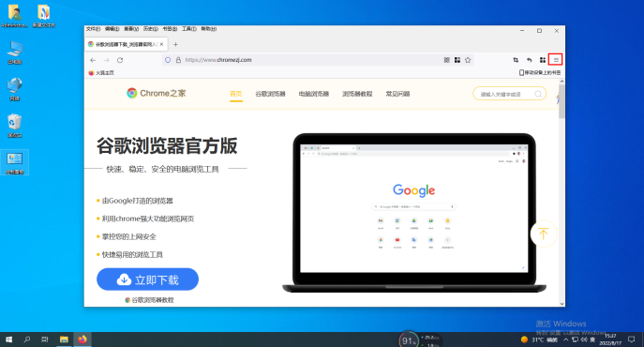The height and width of the screenshot is (347, 644).
Task: Click the undo closed tab arrow icon
Action: (x=530, y=60)
